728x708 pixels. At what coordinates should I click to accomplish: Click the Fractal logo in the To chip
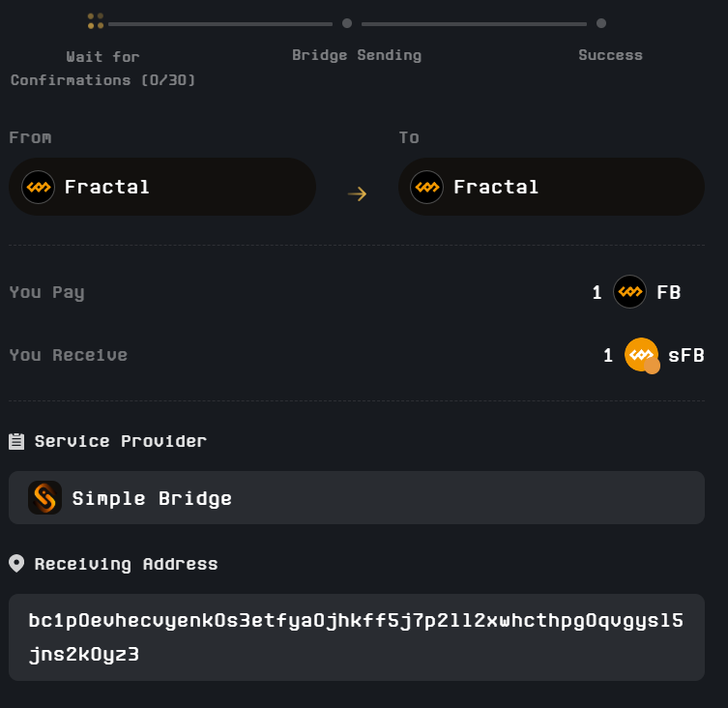point(427,187)
